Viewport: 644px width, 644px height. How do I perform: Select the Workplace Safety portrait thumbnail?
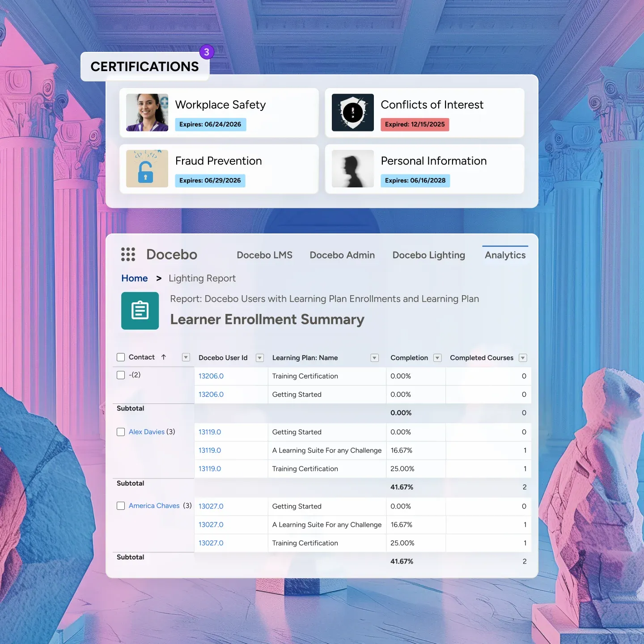click(147, 113)
